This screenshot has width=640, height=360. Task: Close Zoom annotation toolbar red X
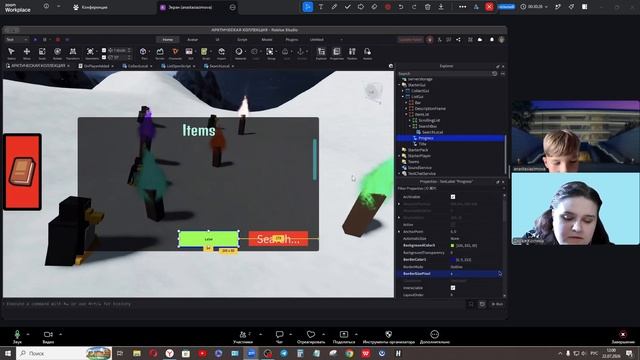[489, 7]
